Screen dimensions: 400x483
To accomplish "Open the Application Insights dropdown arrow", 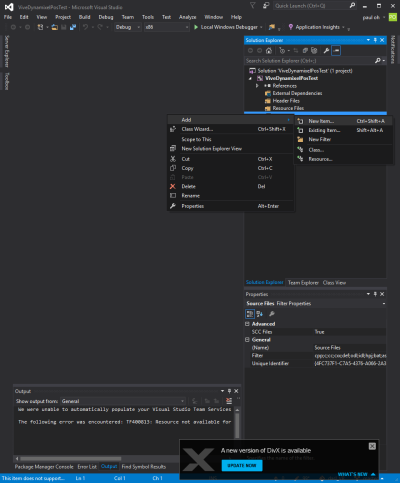I will coord(344,27).
